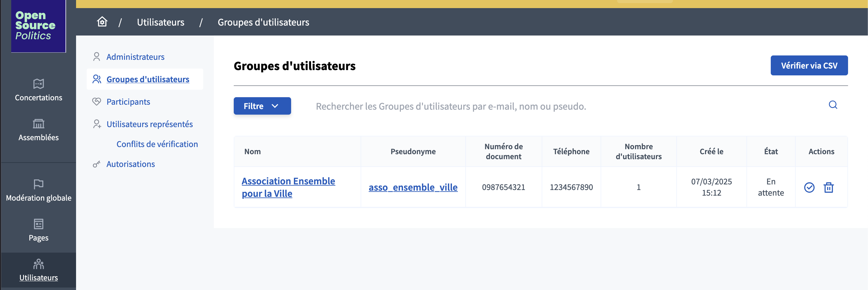The height and width of the screenshot is (290, 868).
Task: Open Concertations from the sidebar icon
Action: (x=38, y=83)
